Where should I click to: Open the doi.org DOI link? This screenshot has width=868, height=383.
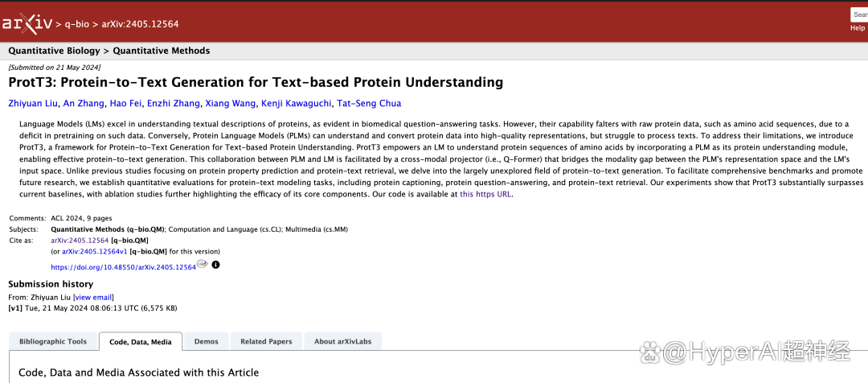(123, 266)
